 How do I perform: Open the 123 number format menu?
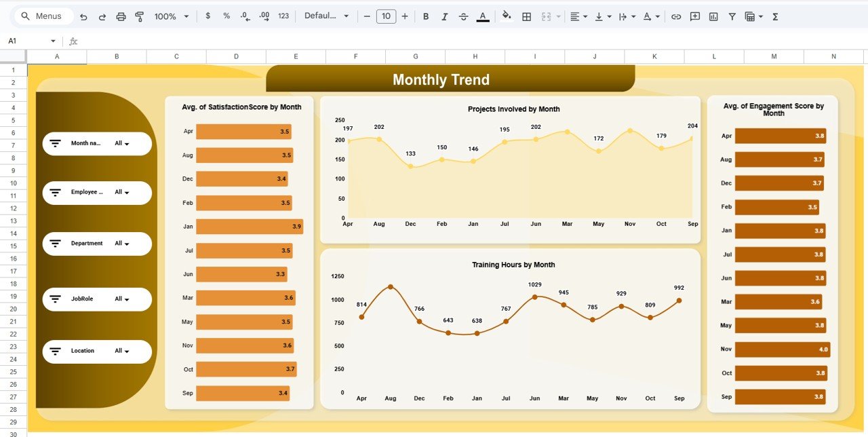pos(281,16)
